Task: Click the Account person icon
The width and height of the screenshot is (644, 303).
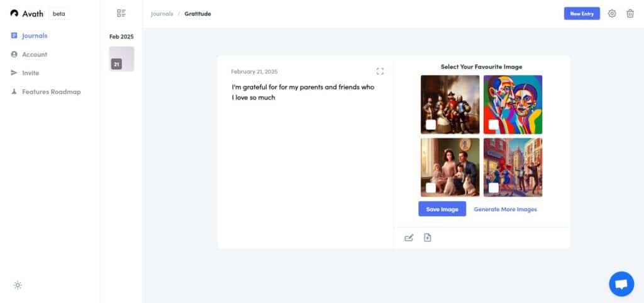Action: (x=14, y=54)
